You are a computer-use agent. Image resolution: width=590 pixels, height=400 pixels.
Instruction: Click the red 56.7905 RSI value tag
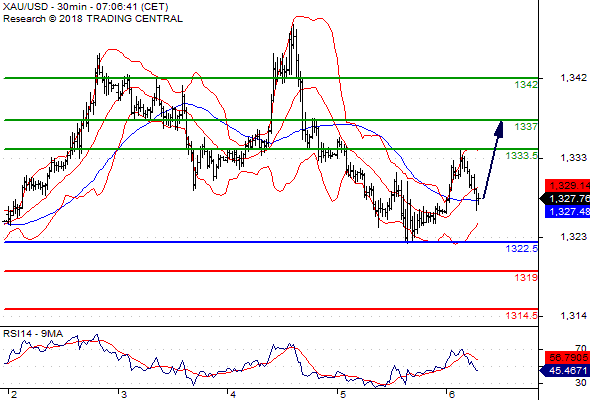[x=567, y=357]
